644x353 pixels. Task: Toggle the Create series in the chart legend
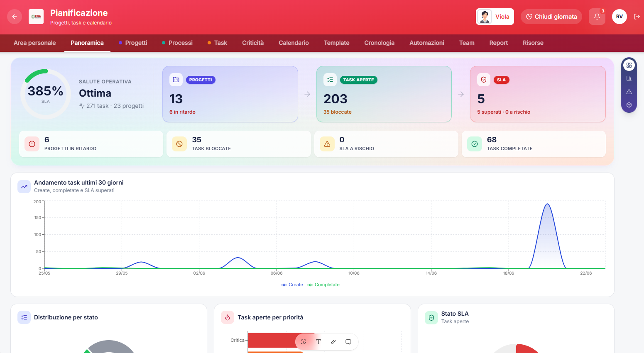292,285
